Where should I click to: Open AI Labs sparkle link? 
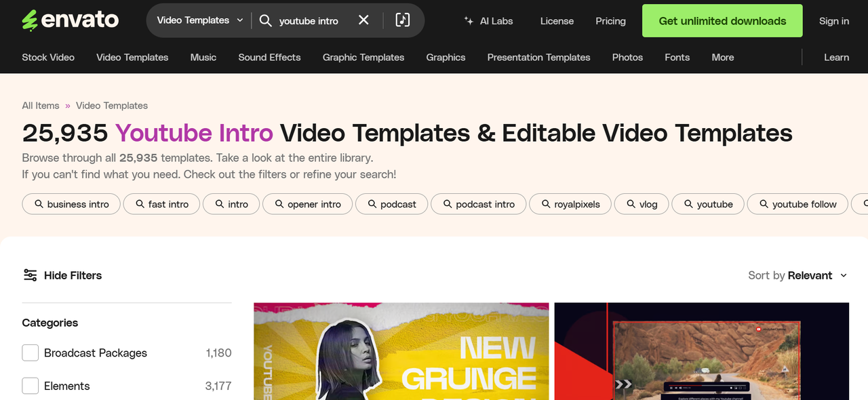pyautogui.click(x=488, y=21)
